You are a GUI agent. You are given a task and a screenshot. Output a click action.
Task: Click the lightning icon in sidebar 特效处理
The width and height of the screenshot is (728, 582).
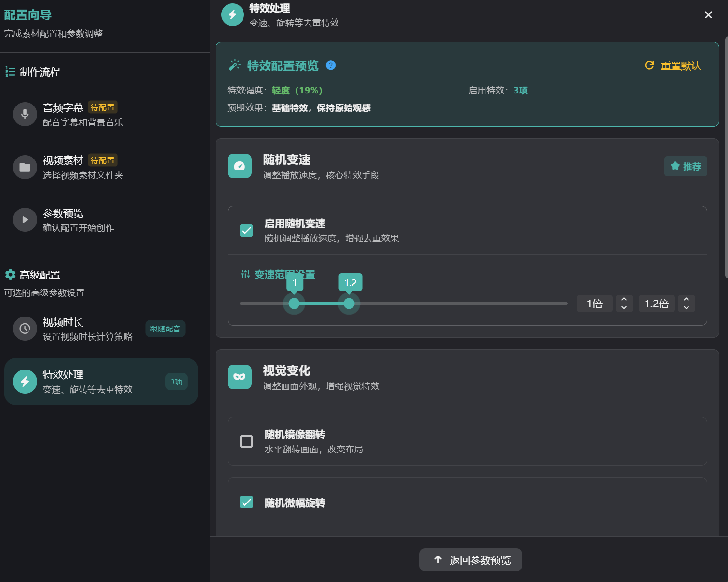25,382
